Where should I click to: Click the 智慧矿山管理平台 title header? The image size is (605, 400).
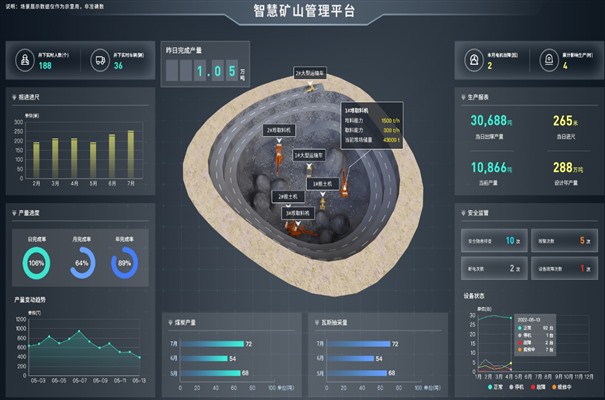(304, 10)
